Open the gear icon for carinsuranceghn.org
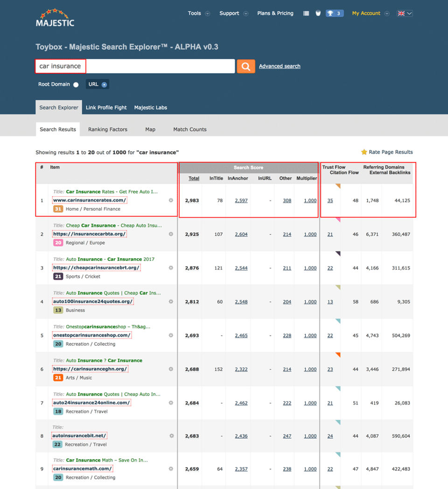The width and height of the screenshot is (448, 489). pyautogui.click(x=171, y=369)
